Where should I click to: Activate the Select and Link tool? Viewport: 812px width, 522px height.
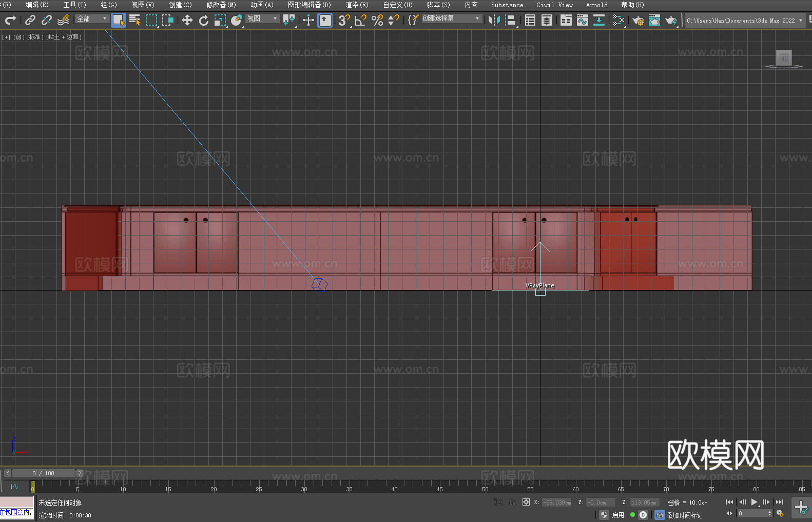click(30, 20)
